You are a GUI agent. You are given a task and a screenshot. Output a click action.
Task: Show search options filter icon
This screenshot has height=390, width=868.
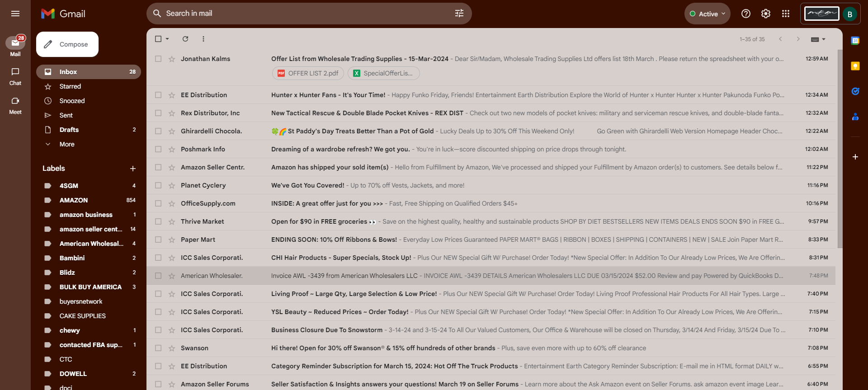(x=459, y=14)
